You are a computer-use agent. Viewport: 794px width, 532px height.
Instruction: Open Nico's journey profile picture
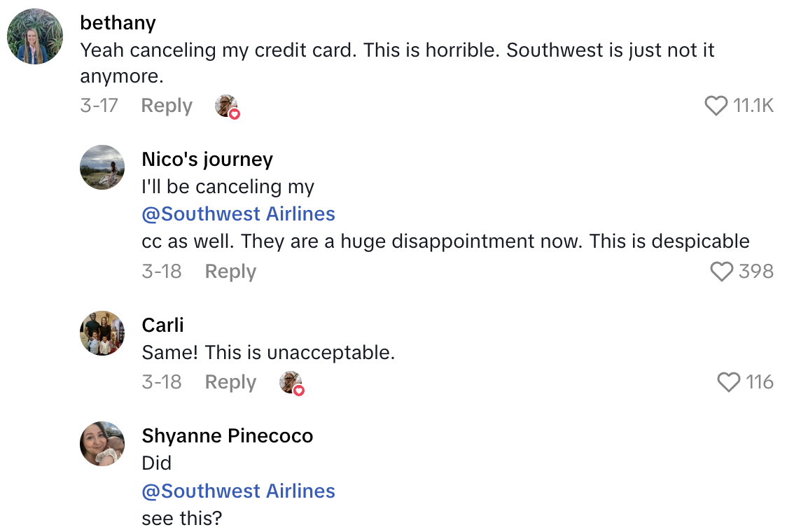coord(102,167)
